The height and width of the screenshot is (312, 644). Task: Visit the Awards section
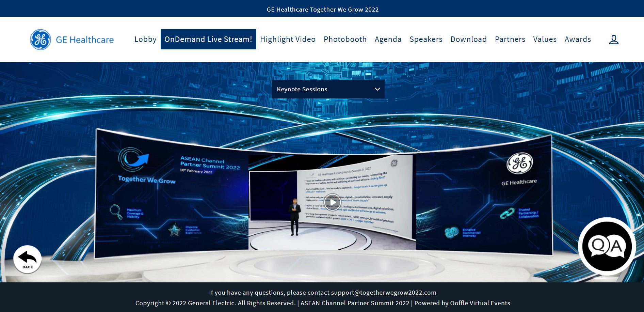point(578,40)
